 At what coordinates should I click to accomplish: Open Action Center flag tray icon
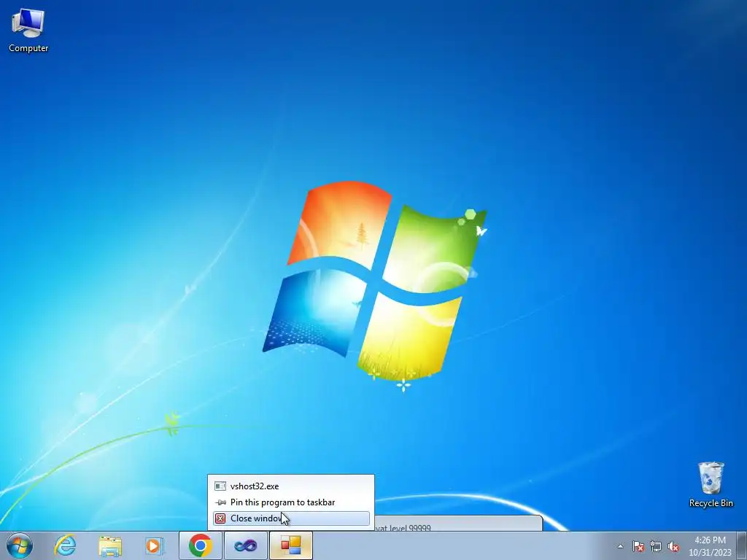[638, 546]
